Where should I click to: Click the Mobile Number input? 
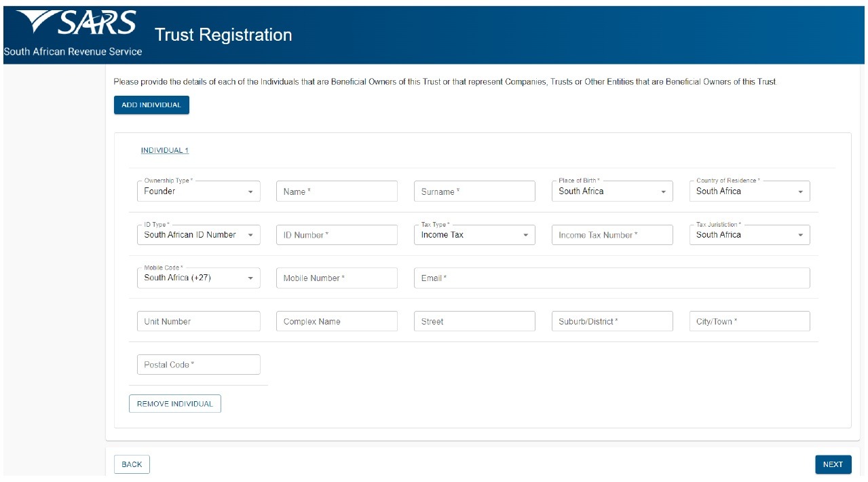pos(337,278)
